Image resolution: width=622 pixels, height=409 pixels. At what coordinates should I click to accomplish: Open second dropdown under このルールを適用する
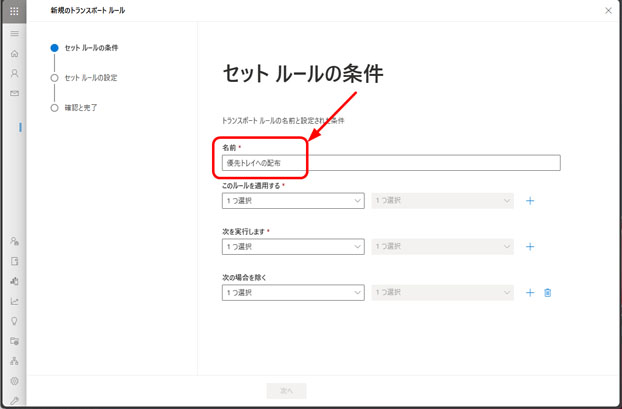(442, 201)
